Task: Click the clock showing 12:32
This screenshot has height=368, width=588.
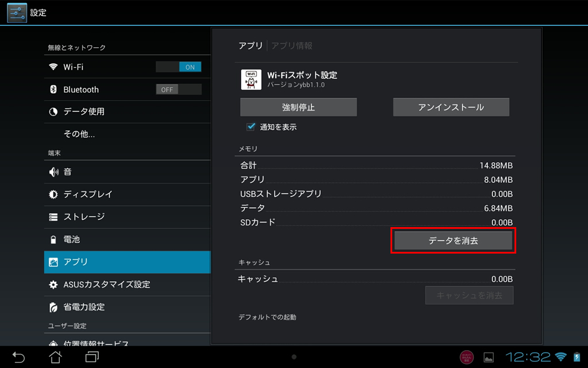Action: 528,356
